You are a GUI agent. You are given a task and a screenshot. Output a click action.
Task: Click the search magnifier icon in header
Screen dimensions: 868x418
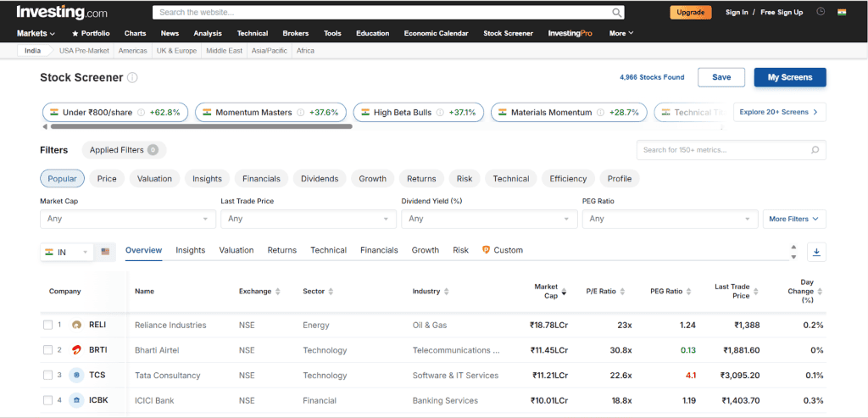click(x=617, y=12)
